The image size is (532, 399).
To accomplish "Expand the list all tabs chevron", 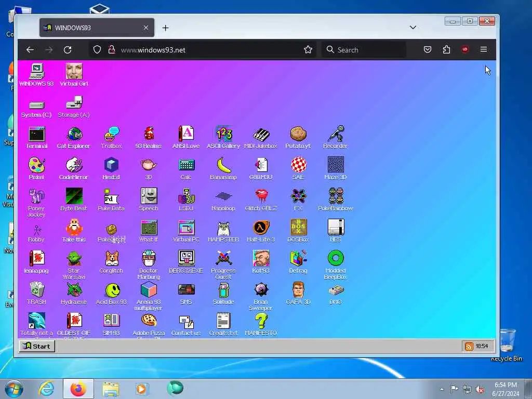I will coord(413,28).
